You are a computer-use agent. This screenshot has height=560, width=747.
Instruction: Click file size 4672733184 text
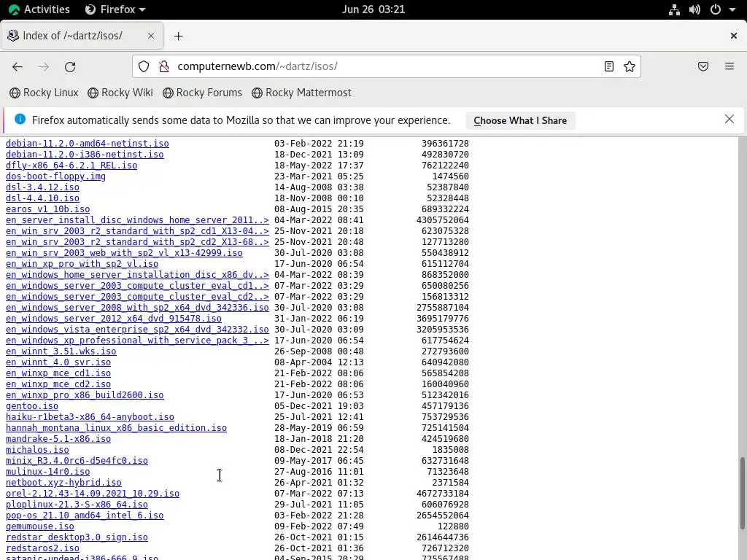pos(443,494)
